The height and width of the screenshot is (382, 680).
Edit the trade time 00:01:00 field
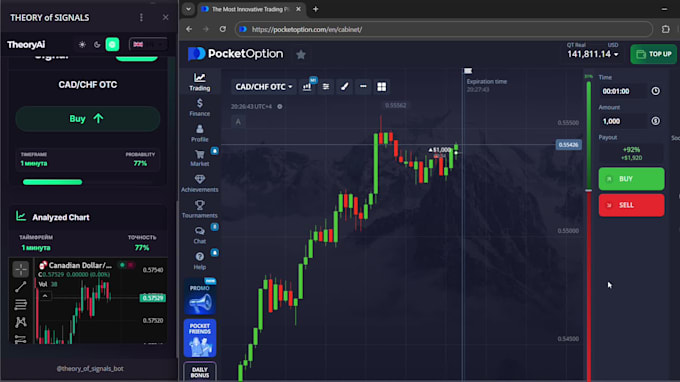pyautogui.click(x=623, y=91)
